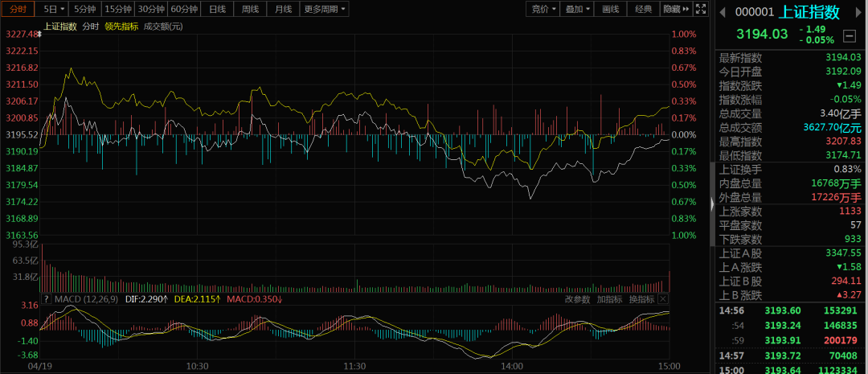Click the 平盘家数 value 57
The height and width of the screenshot is (374, 868).
pos(856,225)
